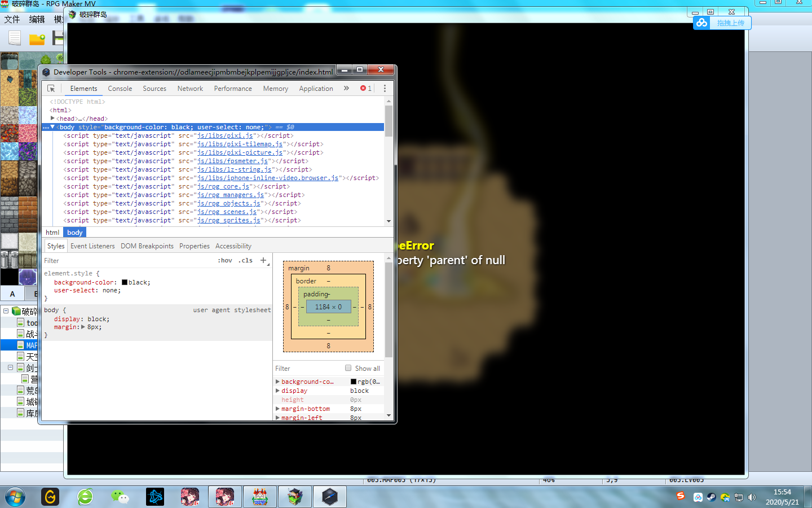
Task: Click the red error count indicator
Action: point(366,89)
